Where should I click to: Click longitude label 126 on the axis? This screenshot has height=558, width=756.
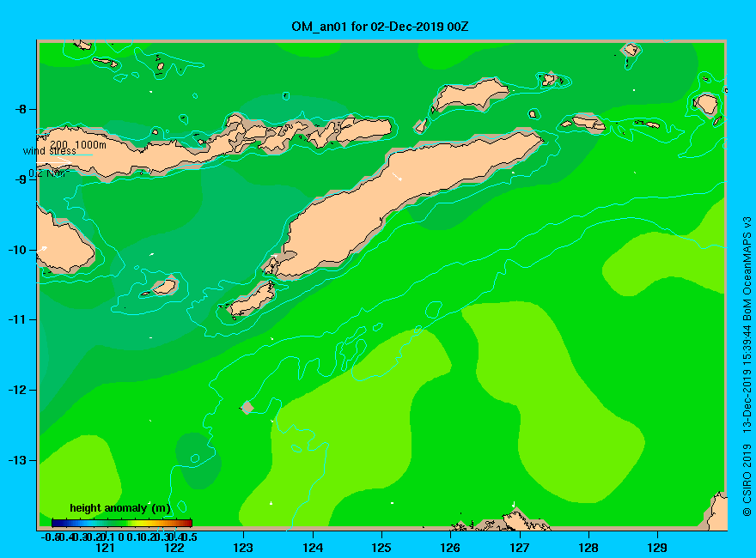450,548
